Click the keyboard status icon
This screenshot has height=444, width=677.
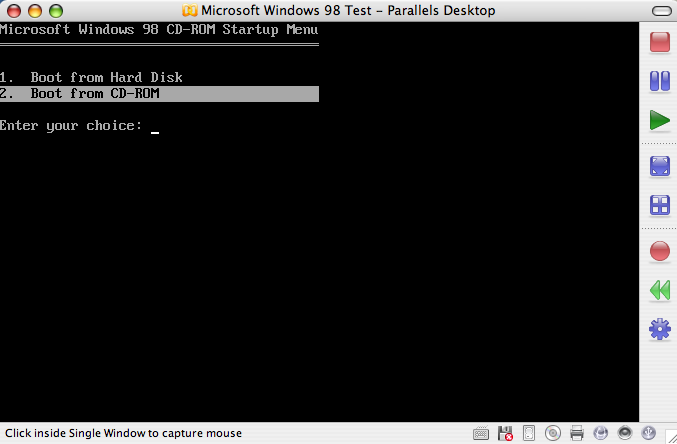[481, 433]
